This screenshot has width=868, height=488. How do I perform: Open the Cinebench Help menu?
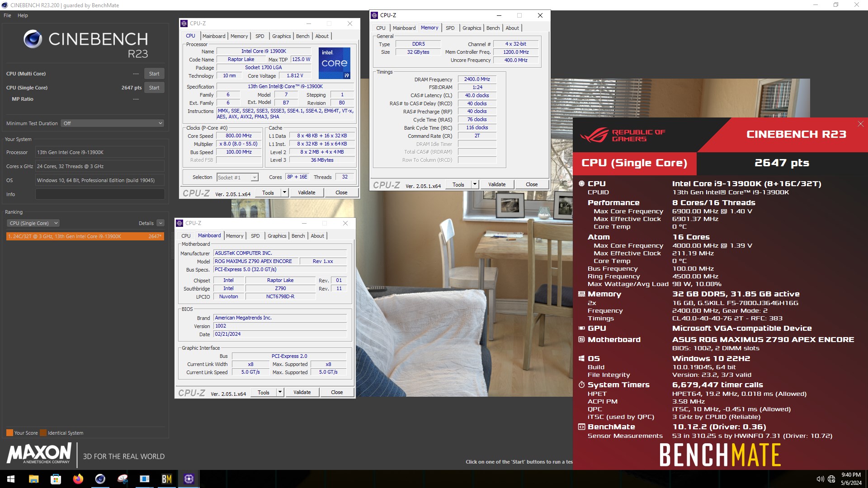coord(23,15)
